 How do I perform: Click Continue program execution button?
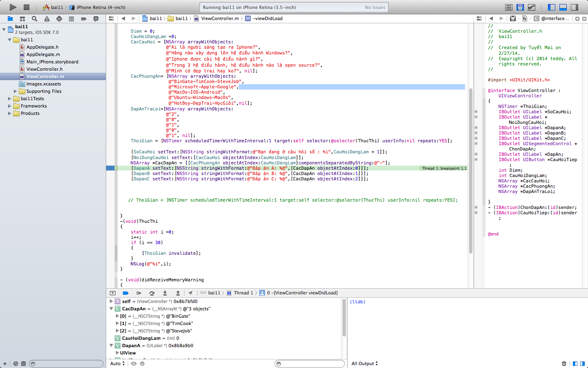[139, 293]
